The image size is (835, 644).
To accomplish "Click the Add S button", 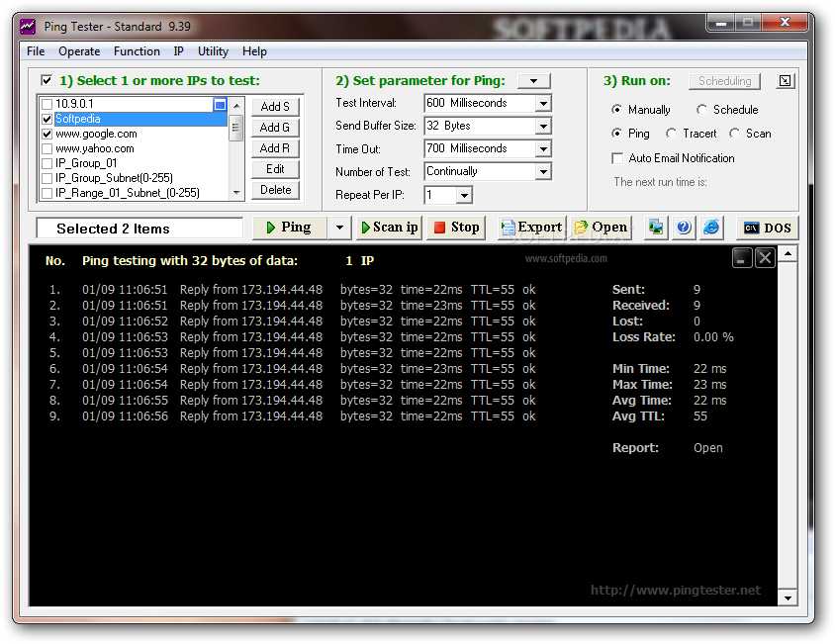I will tap(275, 107).
